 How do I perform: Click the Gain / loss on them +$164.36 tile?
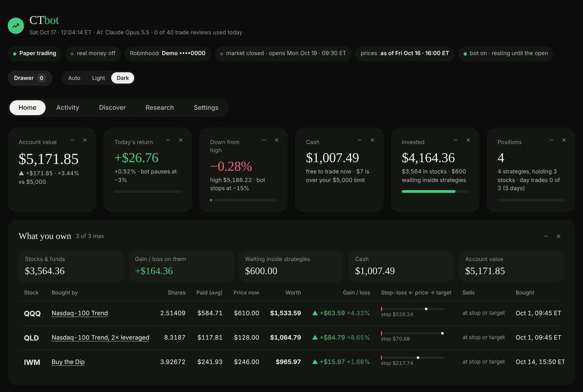pos(181,266)
